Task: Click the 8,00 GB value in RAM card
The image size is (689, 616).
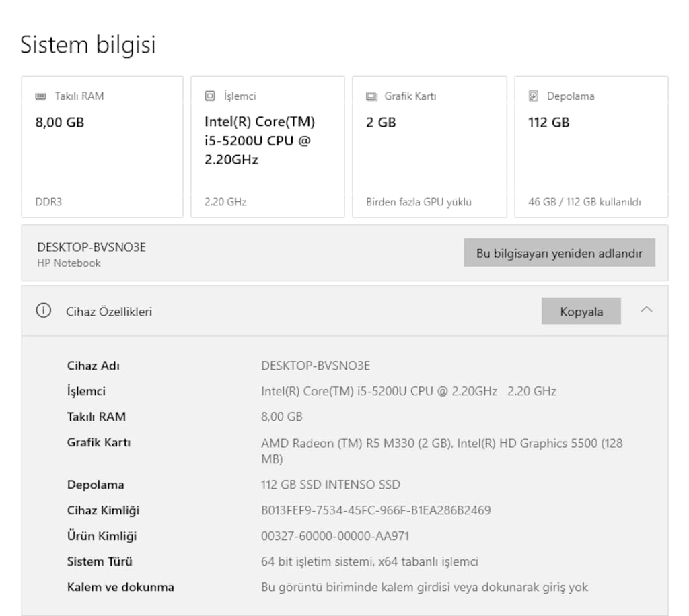Action: point(60,123)
